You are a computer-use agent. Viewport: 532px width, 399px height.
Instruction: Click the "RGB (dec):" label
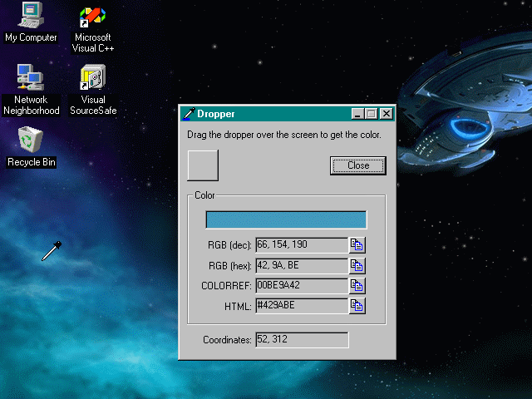[229, 245]
